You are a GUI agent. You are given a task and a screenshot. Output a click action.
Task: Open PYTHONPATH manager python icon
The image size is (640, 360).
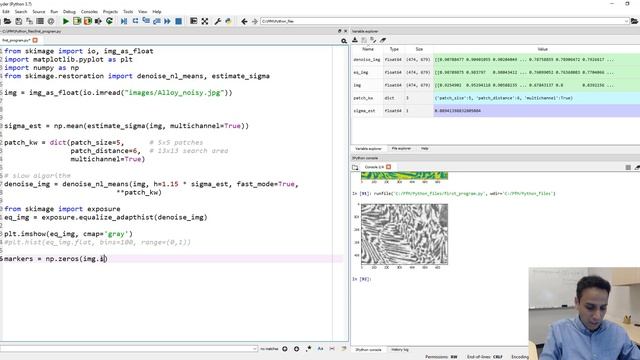[229, 21]
